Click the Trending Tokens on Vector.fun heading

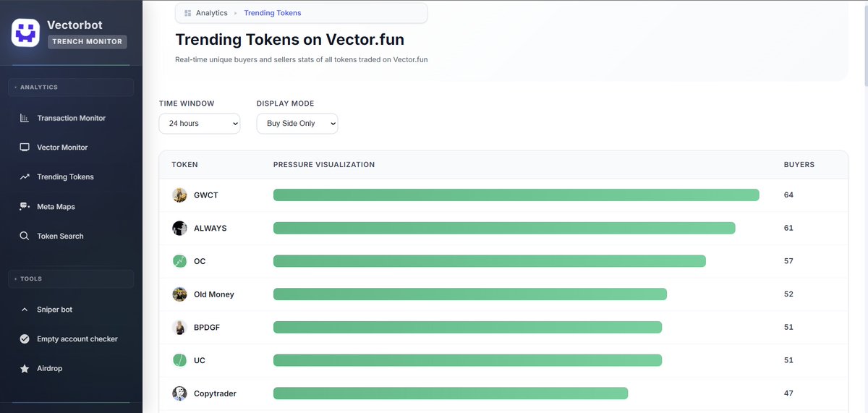[x=289, y=39]
